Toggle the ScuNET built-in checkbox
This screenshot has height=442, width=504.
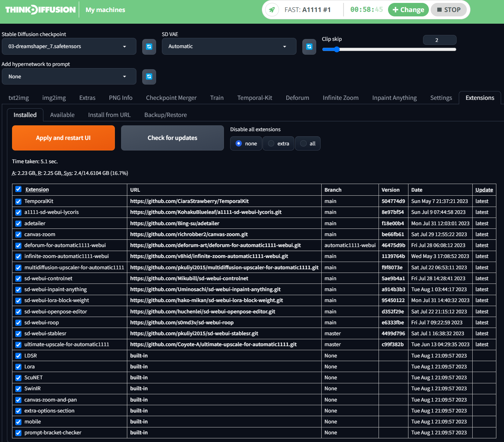18,378
